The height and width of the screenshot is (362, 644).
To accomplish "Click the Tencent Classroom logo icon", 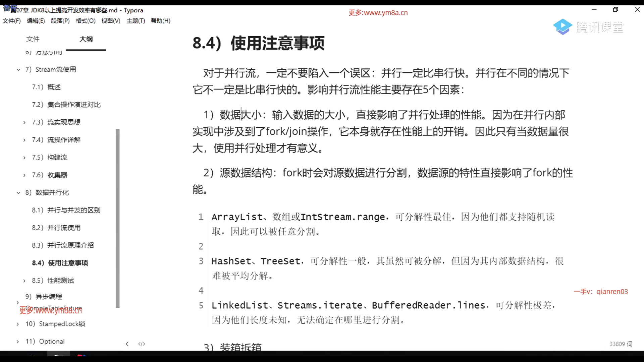I will 562,27.
